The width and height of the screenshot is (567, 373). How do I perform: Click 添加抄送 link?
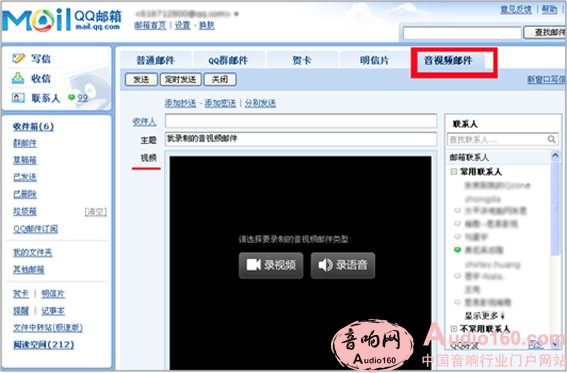(180, 103)
